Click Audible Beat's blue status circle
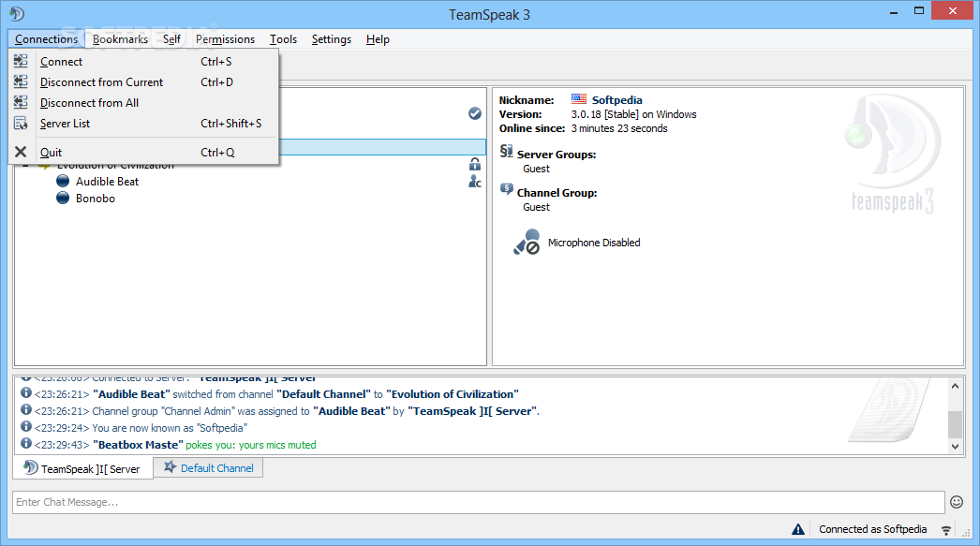This screenshot has width=980, height=546. (63, 181)
